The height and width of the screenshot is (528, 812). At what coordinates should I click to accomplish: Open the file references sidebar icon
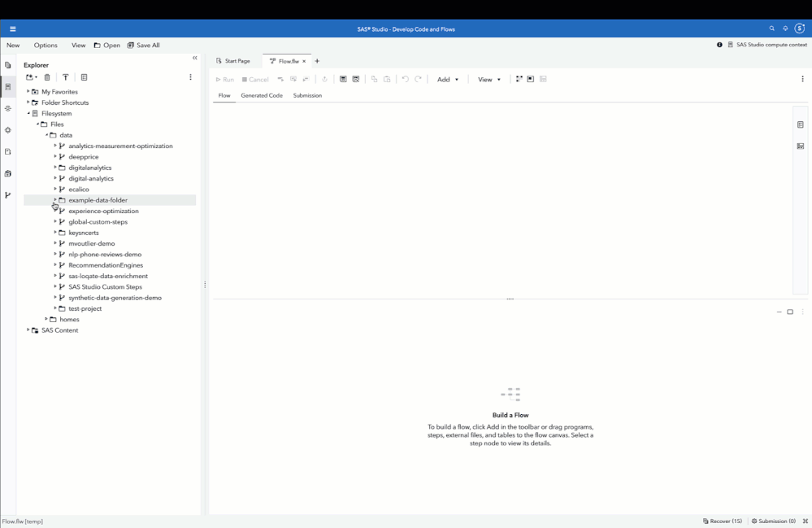pyautogui.click(x=8, y=152)
